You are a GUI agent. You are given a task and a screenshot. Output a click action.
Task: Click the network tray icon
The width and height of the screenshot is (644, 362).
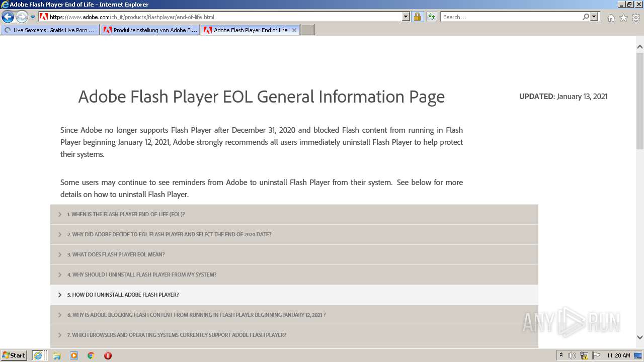pos(584,355)
